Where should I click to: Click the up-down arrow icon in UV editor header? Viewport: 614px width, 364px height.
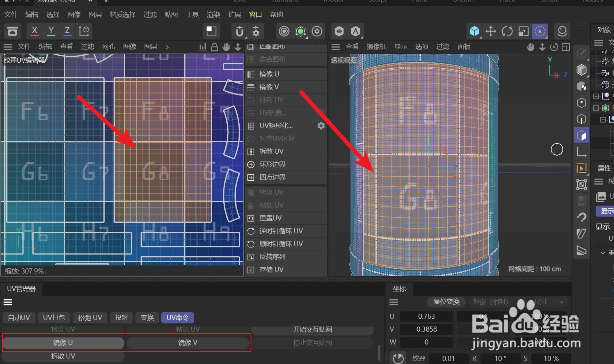point(238,47)
